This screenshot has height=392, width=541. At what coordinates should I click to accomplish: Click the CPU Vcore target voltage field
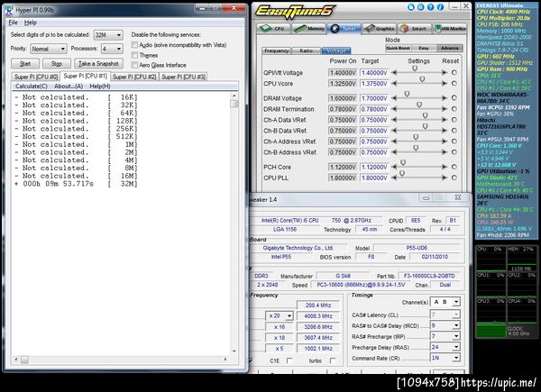tap(374, 84)
